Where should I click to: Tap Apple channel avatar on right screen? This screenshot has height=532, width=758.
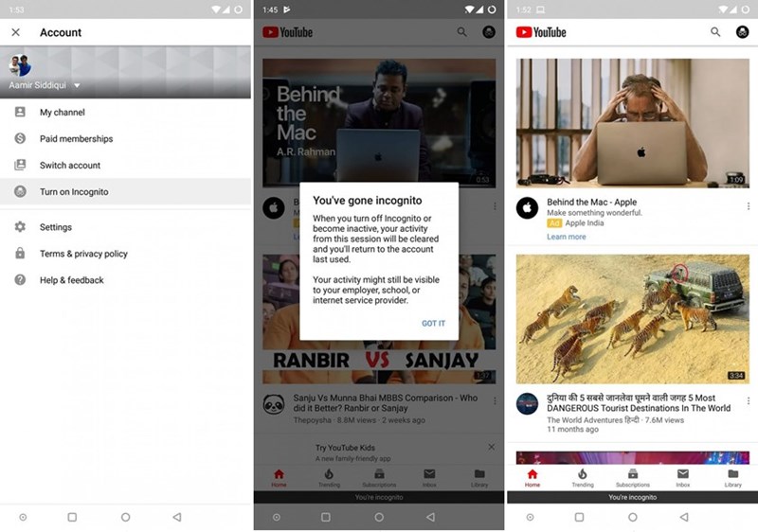pyautogui.click(x=527, y=208)
